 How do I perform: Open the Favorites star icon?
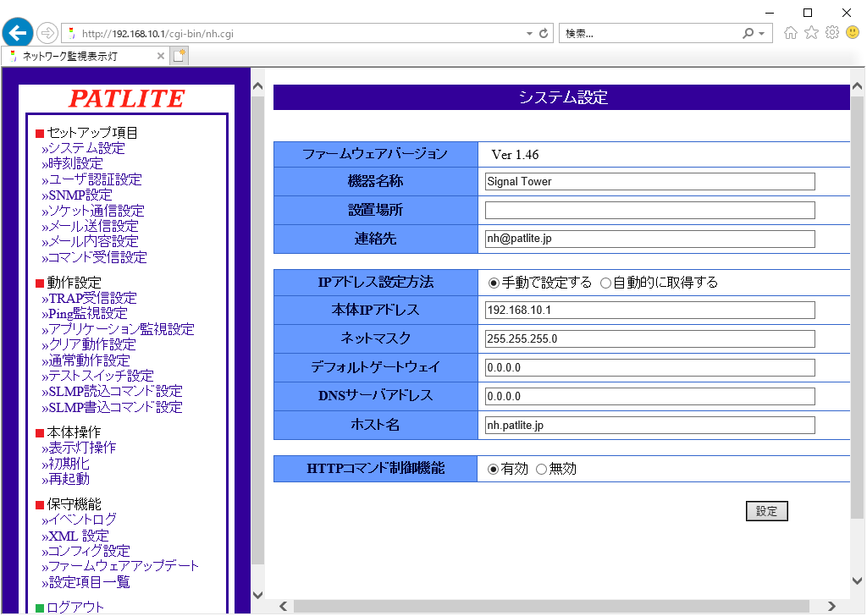click(x=811, y=33)
